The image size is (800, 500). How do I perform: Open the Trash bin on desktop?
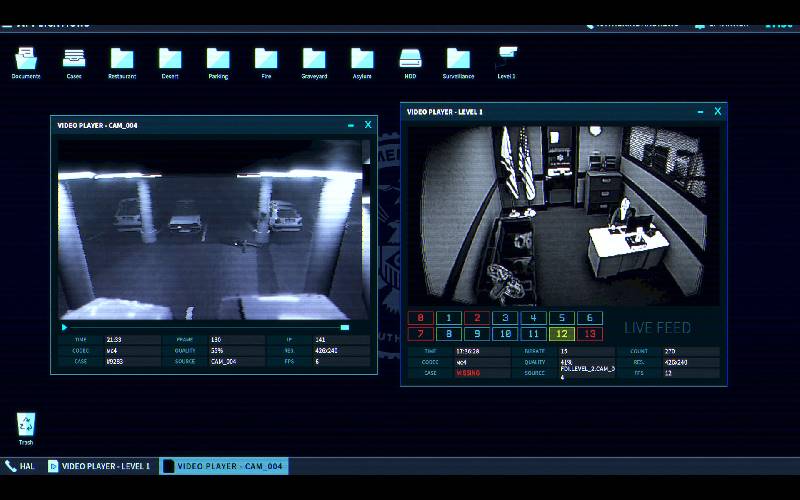point(26,425)
